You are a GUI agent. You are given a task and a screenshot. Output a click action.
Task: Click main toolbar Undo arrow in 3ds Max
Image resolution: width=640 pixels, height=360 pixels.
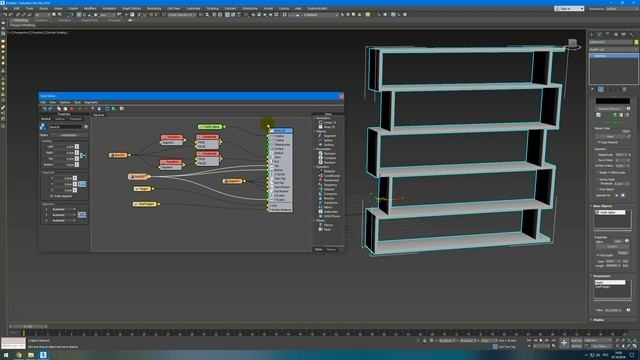click(x=5, y=15)
